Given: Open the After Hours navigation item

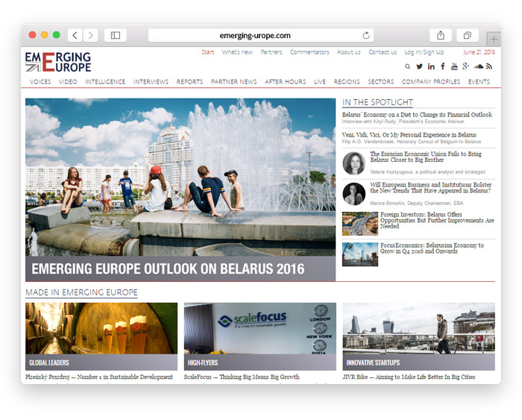Looking at the screenshot, I should [286, 81].
